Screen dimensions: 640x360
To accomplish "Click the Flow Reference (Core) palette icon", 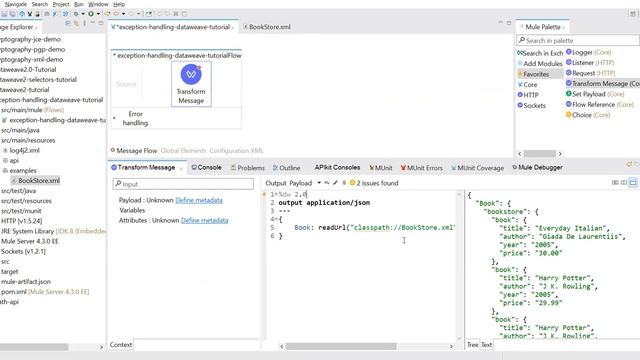I will click(569, 104).
